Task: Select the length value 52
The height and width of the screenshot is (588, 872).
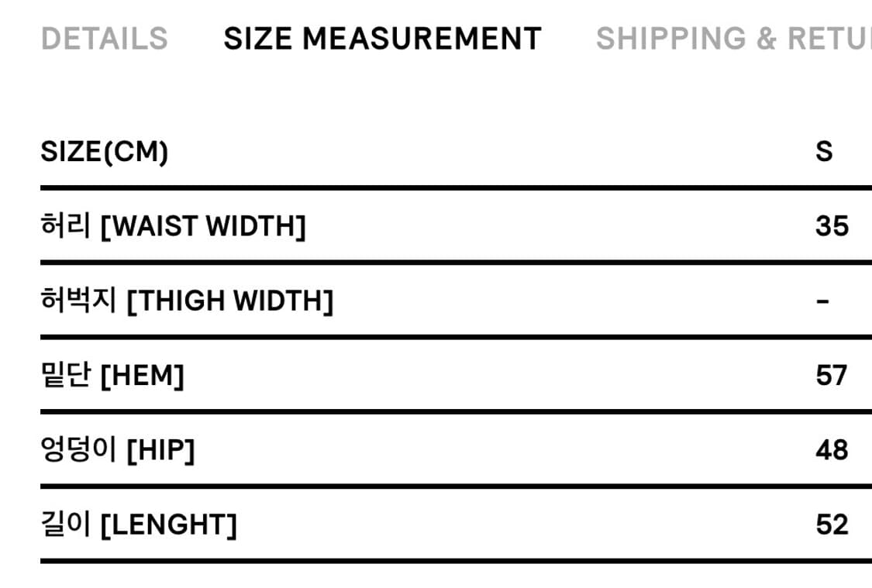Action: pos(832,524)
